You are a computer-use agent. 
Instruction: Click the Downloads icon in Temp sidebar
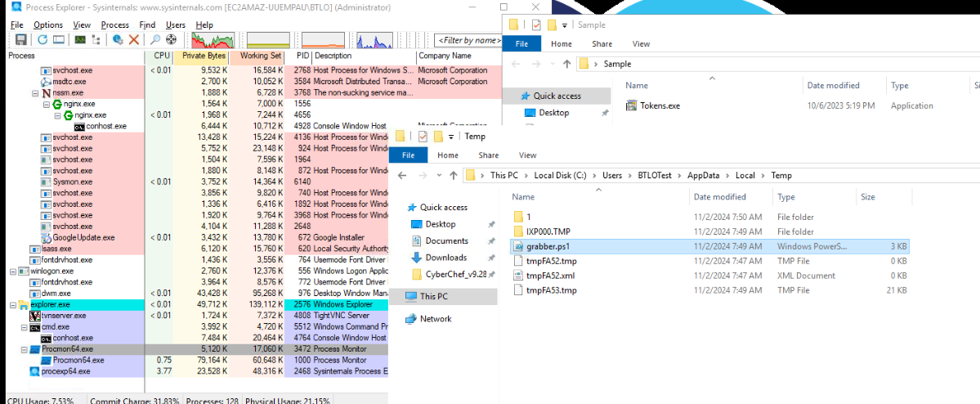tap(417, 258)
